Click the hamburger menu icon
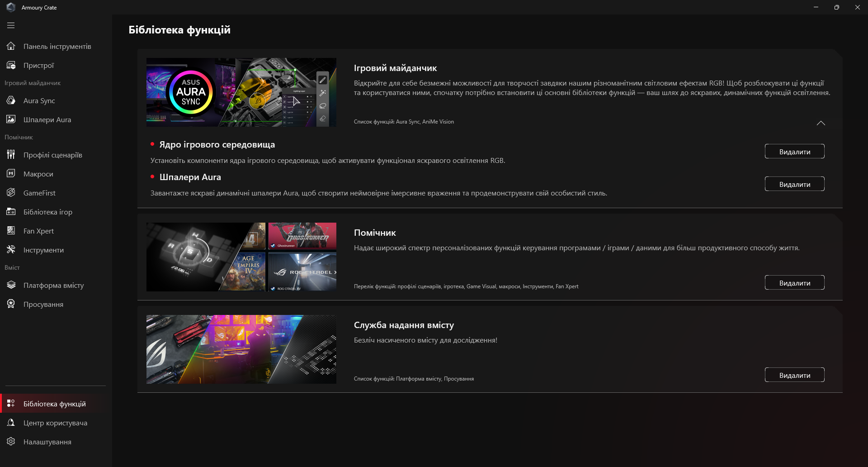868x467 pixels. point(11,25)
